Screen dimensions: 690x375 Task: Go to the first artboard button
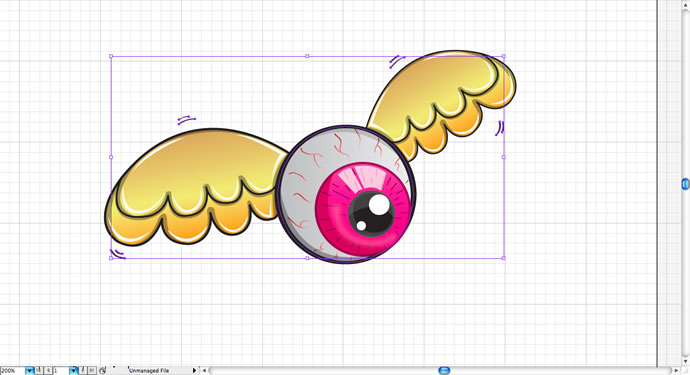click(39, 371)
